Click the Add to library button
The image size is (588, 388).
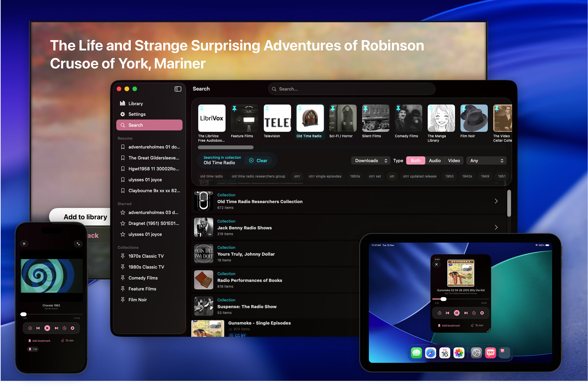85,217
